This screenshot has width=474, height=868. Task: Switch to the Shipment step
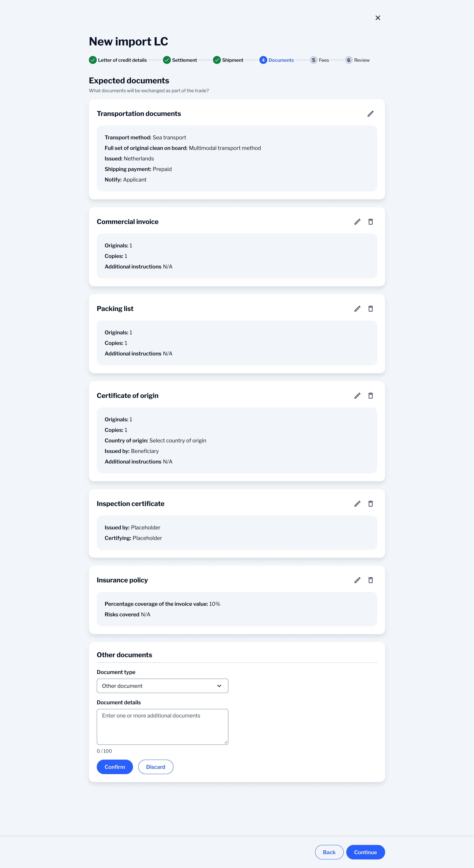(x=229, y=60)
